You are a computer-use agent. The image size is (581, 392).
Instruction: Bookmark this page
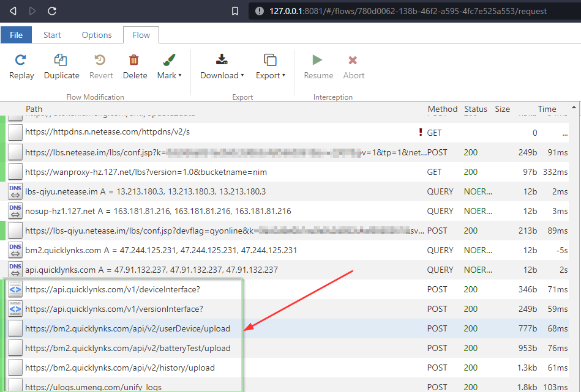[x=235, y=11]
